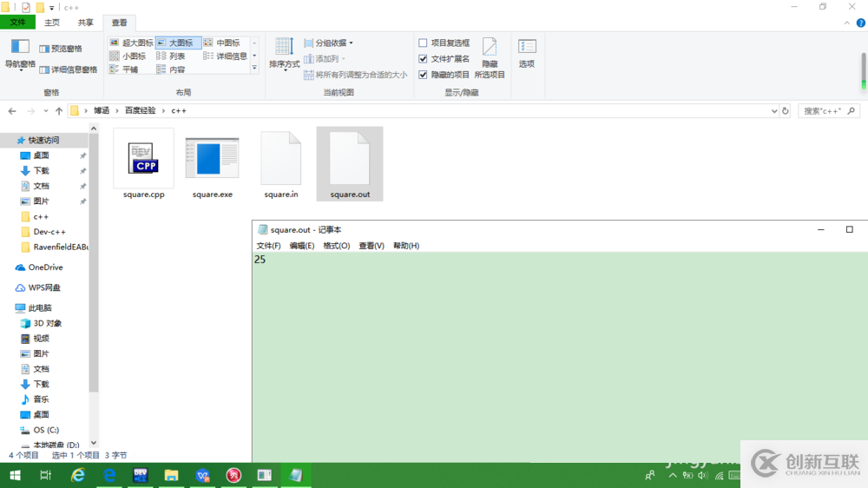
Task: Uncheck Hidden items option
Action: [444, 75]
